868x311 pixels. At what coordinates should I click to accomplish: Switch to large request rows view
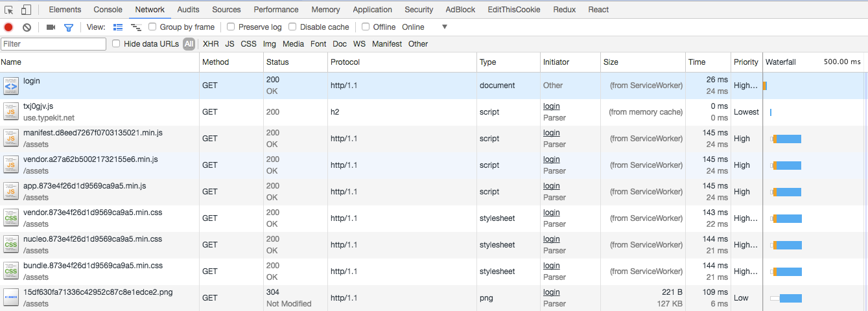118,27
